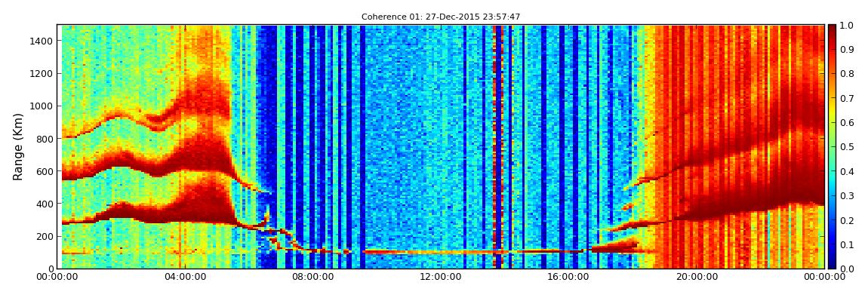Click the colorbar 0.6 label
This screenshot has height=307, width=868.
[x=847, y=123]
